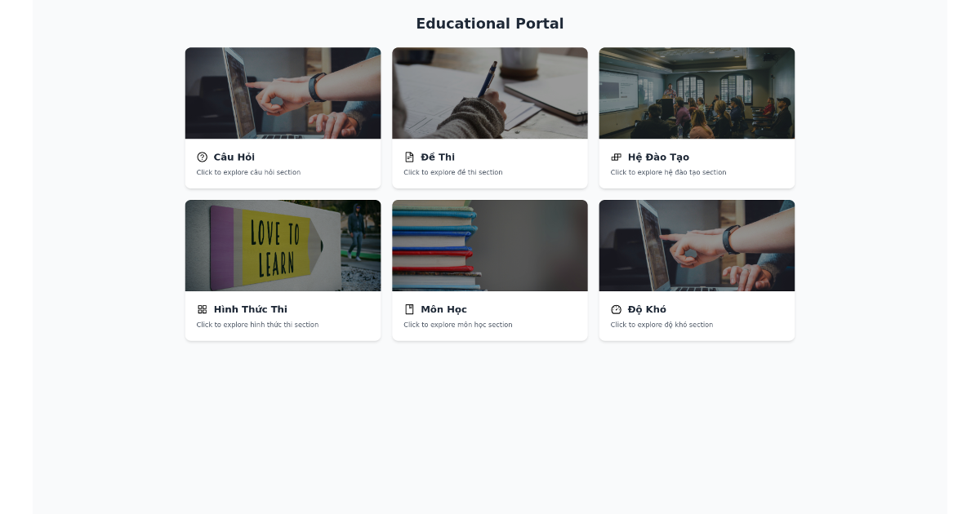
Task: Click the book icon beside Môn Học
Action: pos(409,310)
